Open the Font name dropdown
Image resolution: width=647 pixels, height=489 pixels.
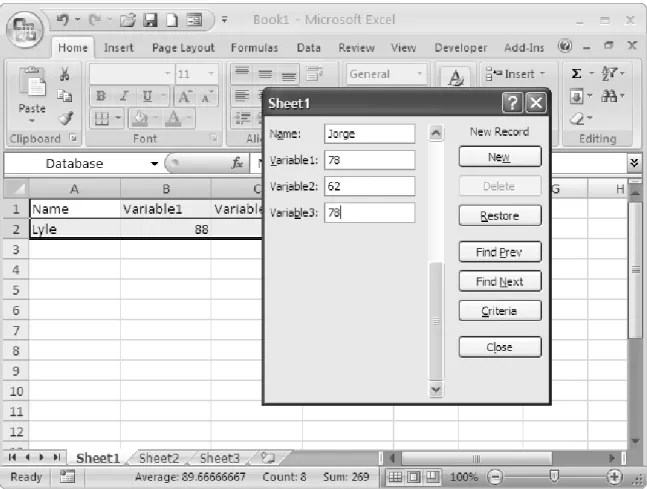coord(167,74)
